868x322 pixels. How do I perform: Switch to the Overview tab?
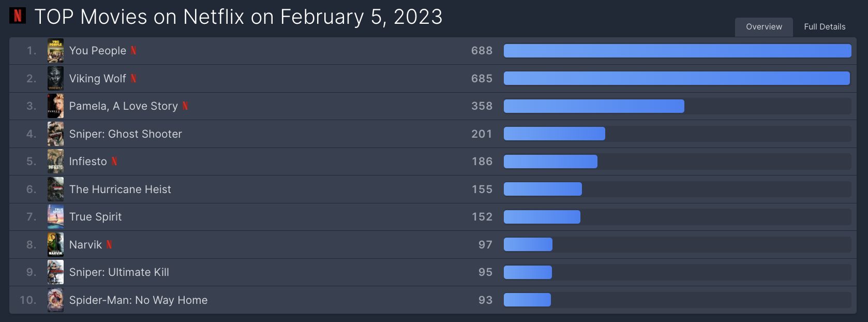[x=764, y=27]
